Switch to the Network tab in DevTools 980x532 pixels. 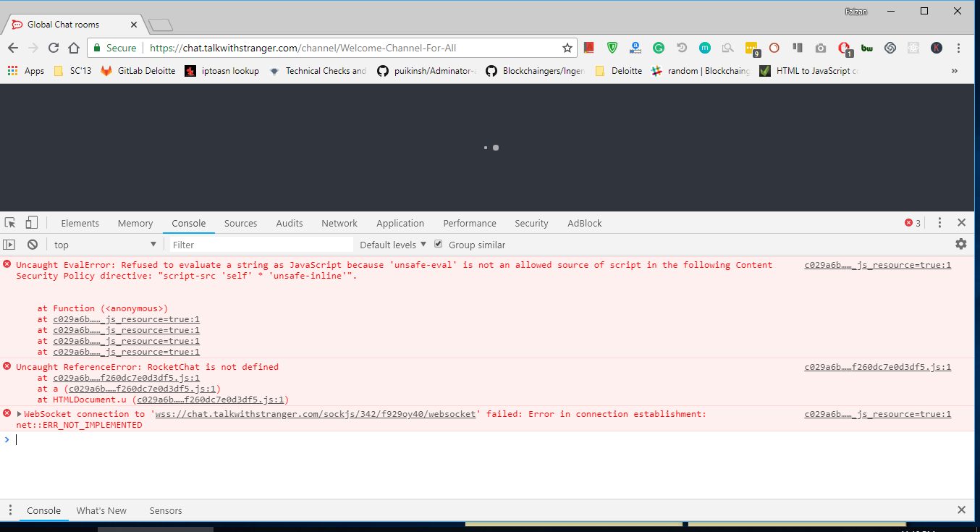click(339, 223)
